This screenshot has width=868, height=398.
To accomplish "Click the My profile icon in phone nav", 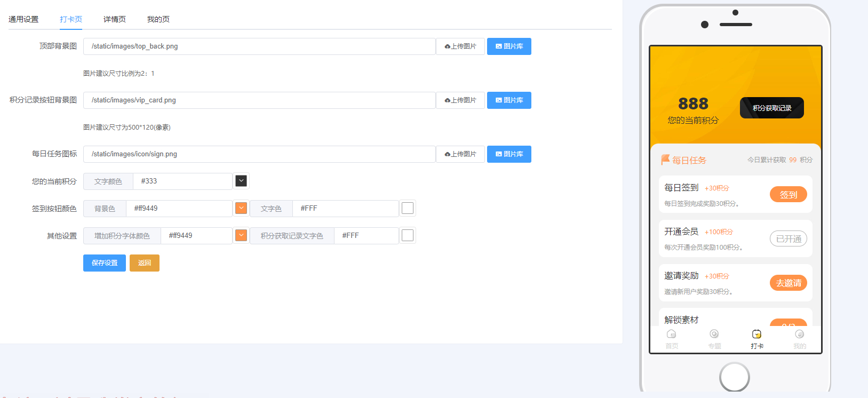I will 799,335.
